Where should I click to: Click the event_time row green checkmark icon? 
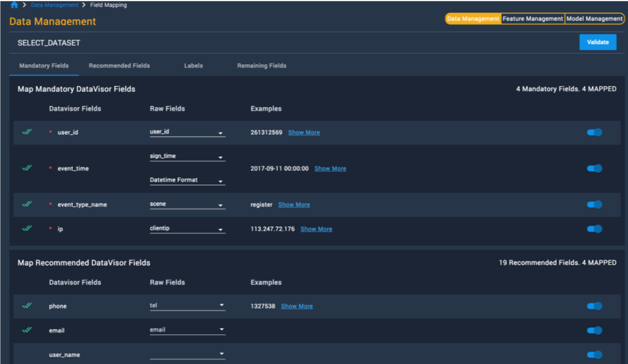pyautogui.click(x=27, y=168)
